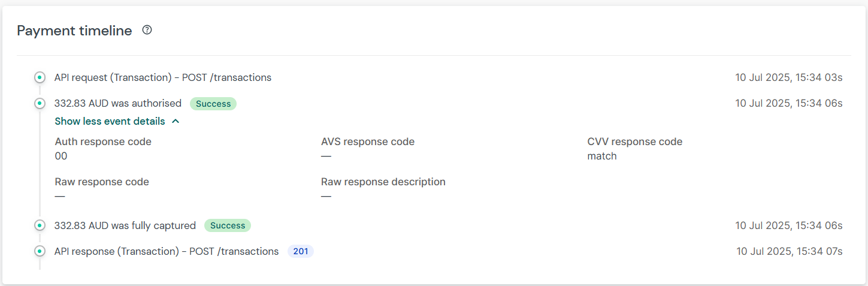Select the 332.83 AUD was fully captured text
Screen dimensions: 868x286
pos(125,225)
